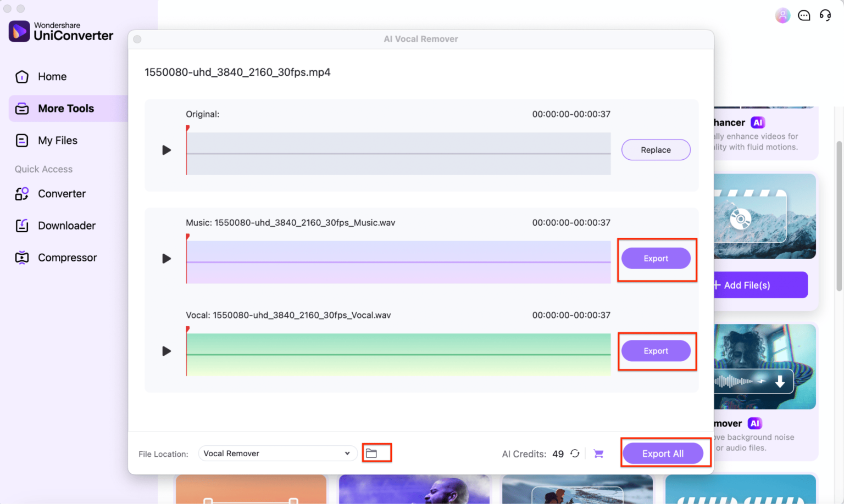Click the shopping cart icon
This screenshot has height=504, width=844.
point(598,453)
